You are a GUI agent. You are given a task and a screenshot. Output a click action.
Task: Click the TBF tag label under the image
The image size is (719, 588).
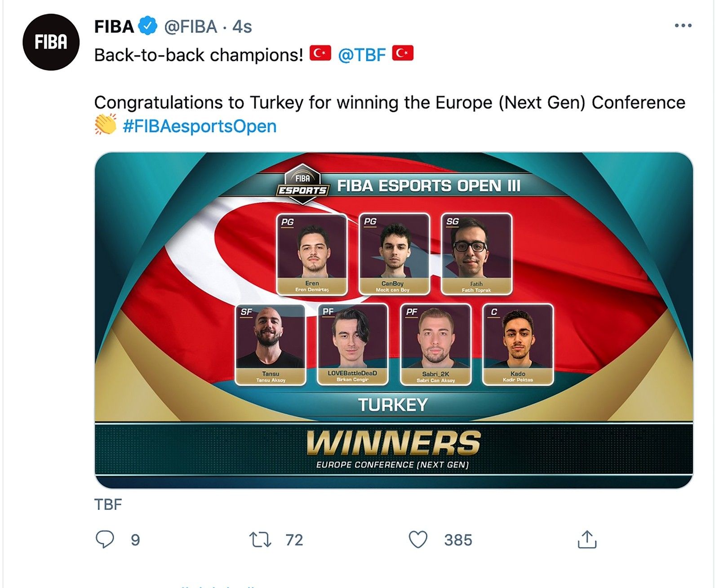[108, 504]
